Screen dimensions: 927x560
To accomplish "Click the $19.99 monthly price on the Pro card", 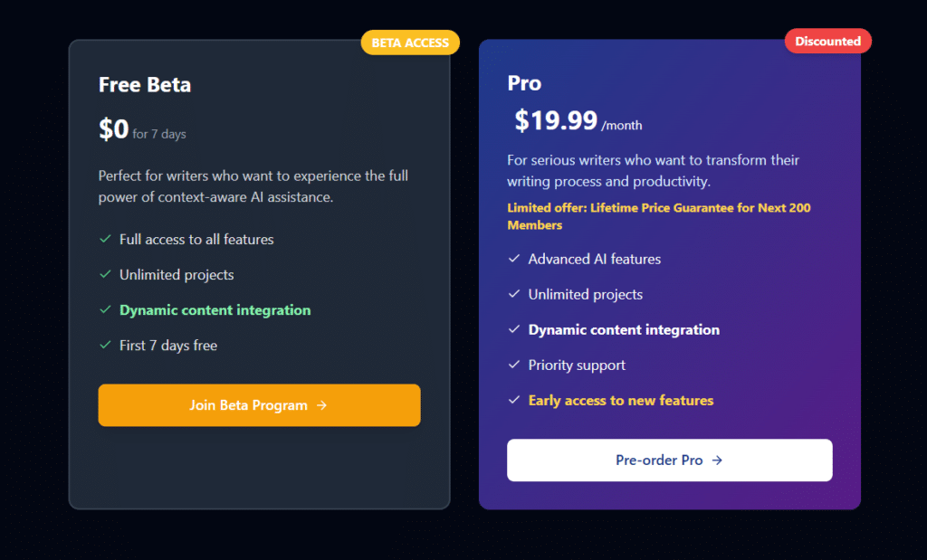I will pyautogui.click(x=557, y=120).
